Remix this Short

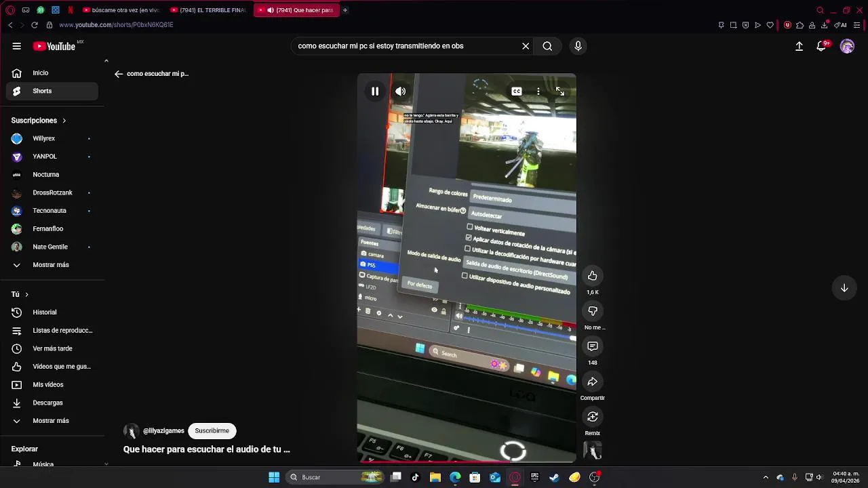tap(593, 417)
